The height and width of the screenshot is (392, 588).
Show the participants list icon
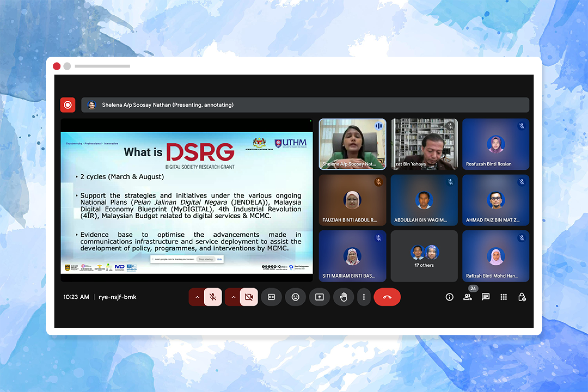(468, 297)
